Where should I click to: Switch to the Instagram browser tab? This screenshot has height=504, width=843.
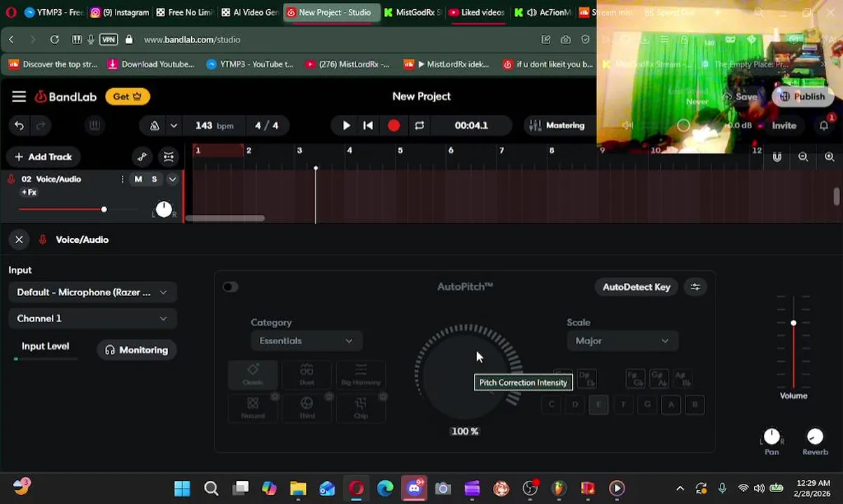(120, 12)
